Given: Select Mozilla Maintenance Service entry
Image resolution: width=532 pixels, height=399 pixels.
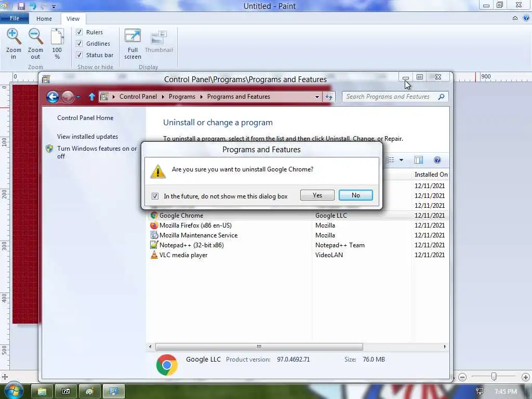Looking at the screenshot, I should coord(299,235).
